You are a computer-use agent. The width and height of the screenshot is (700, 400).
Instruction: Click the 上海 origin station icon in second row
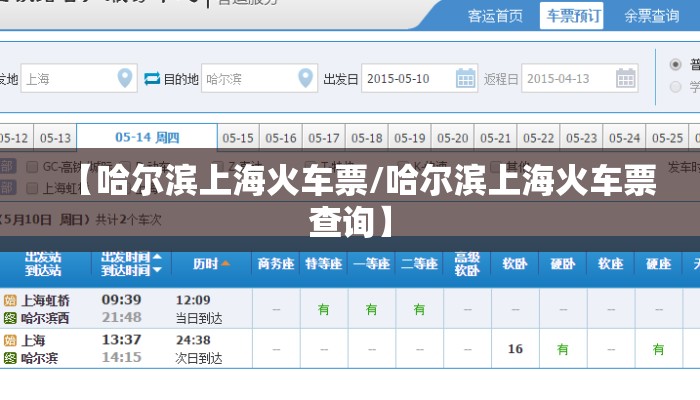pos(10,340)
